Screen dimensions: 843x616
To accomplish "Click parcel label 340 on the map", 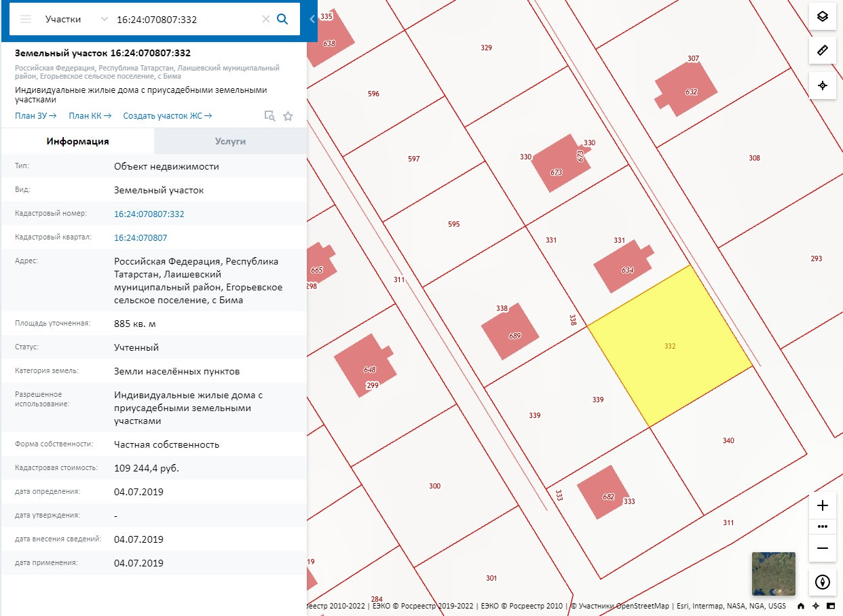I will tap(728, 441).
